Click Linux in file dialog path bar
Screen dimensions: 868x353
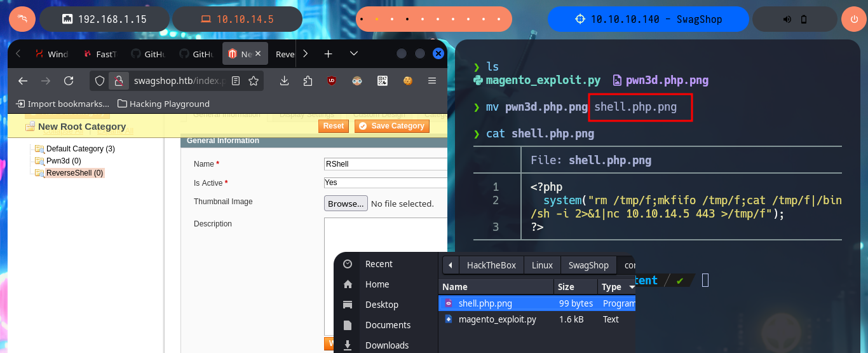point(543,265)
